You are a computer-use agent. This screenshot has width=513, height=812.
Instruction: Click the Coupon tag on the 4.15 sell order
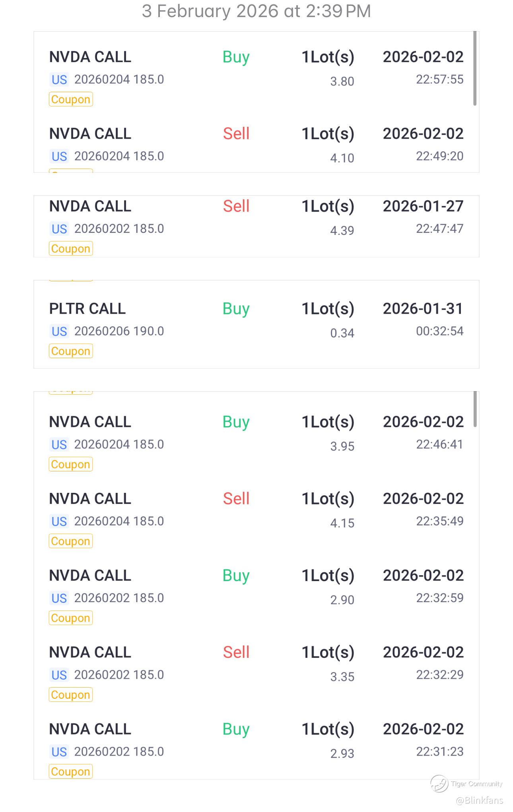click(71, 541)
